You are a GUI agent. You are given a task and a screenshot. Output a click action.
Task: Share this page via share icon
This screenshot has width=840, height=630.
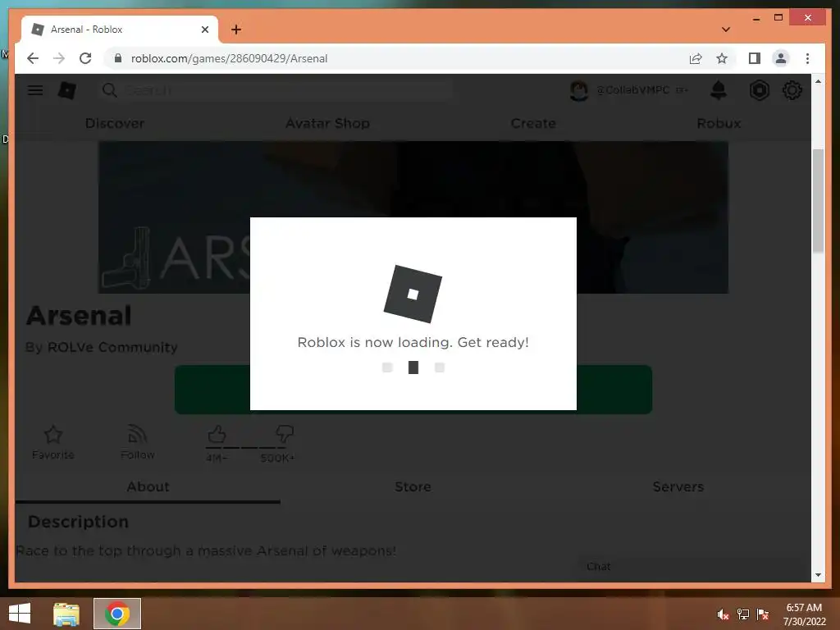[x=696, y=58]
